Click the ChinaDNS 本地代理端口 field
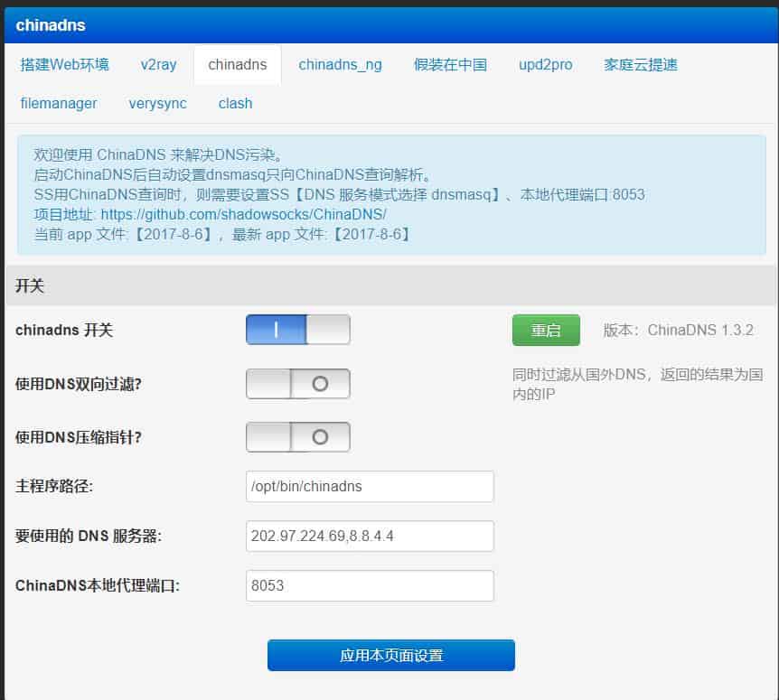 [370, 585]
